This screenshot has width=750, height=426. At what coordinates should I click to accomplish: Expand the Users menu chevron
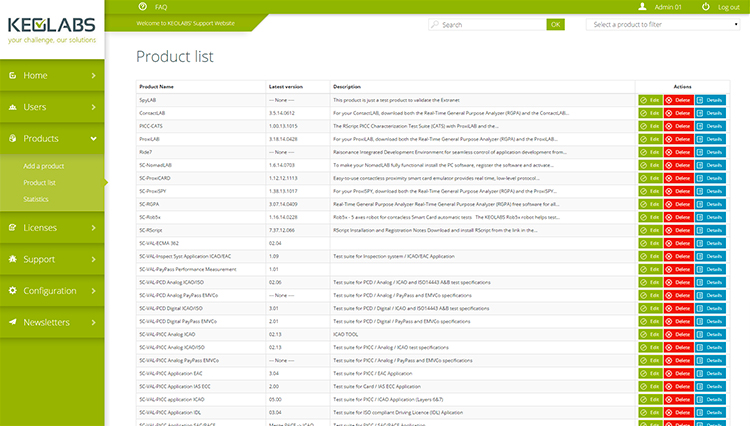coord(93,107)
